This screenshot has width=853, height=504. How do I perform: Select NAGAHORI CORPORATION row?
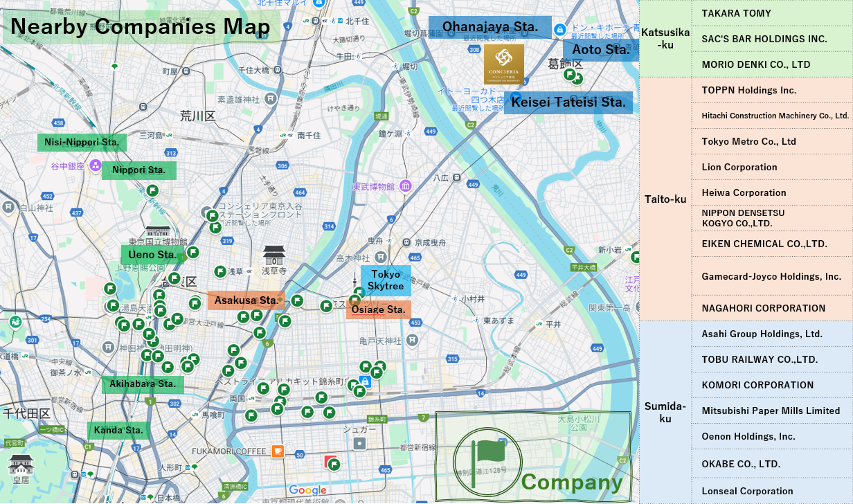[x=772, y=308]
